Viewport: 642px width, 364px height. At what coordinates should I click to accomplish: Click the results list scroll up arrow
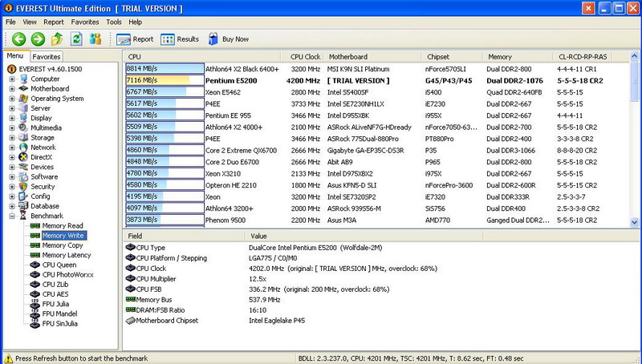(x=634, y=56)
